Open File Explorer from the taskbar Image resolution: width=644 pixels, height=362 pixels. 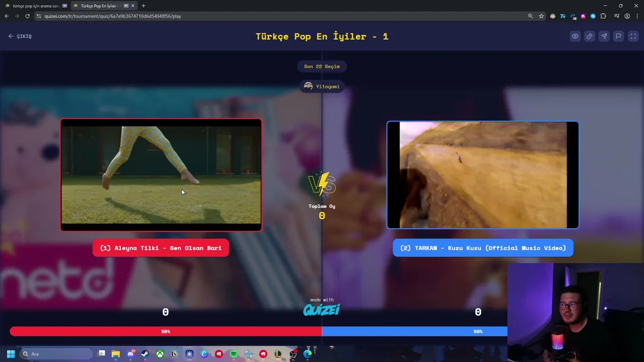(116, 354)
